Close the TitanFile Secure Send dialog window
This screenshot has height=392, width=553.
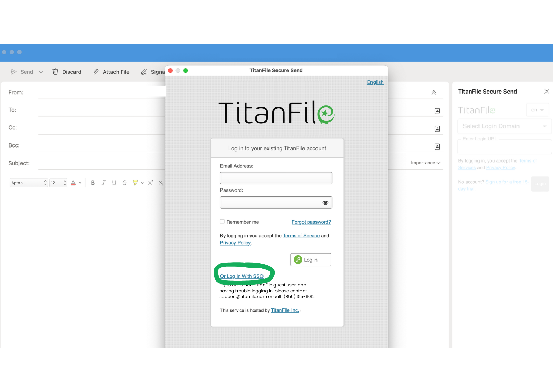[170, 71]
